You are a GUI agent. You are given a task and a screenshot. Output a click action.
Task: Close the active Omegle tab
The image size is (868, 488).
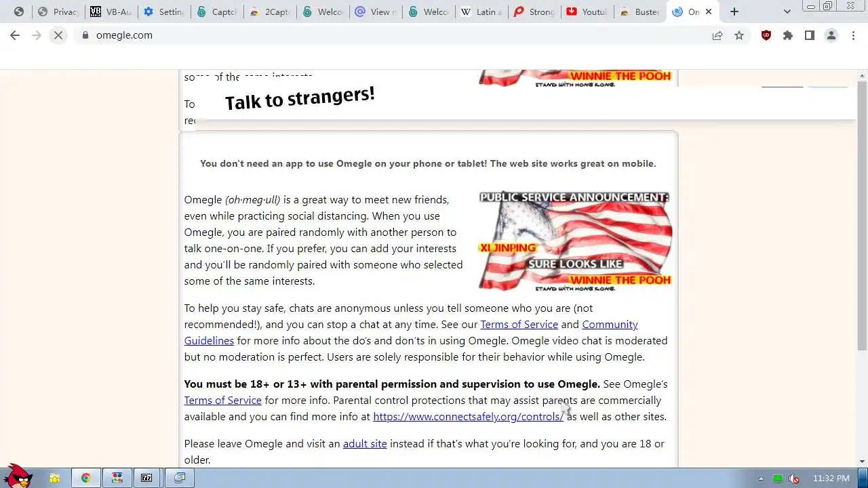pyautogui.click(x=709, y=12)
